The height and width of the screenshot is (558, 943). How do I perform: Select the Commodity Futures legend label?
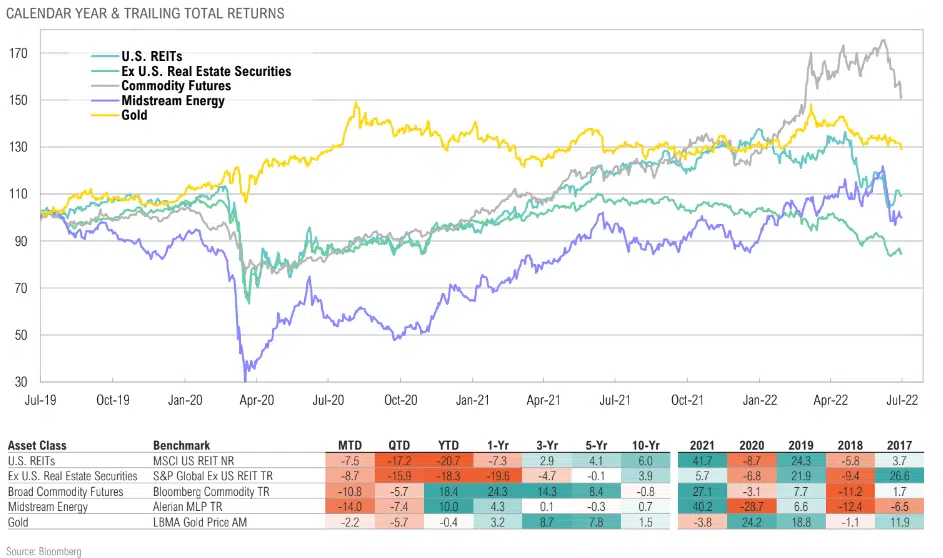(x=178, y=86)
